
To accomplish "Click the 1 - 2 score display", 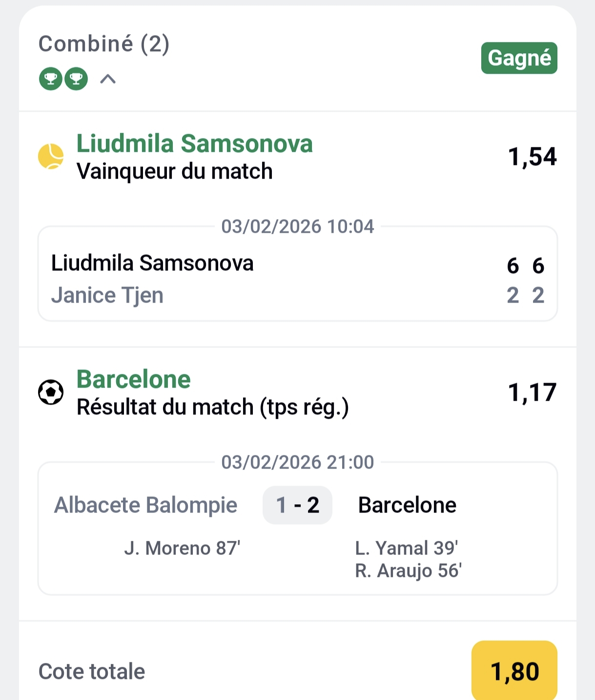I will click(x=297, y=505).
